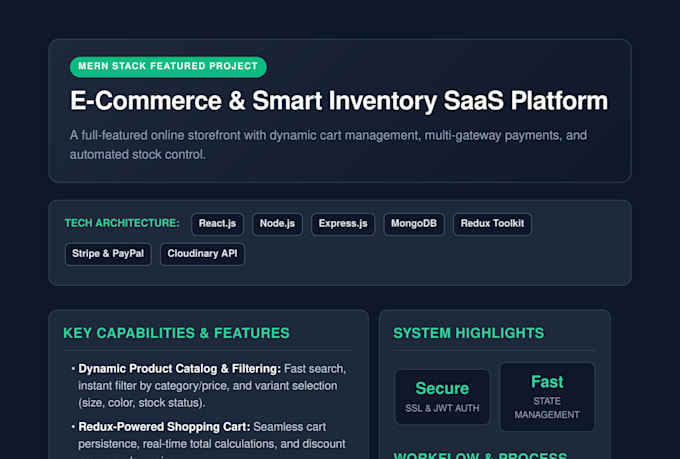Select the Cloudinary API tag
The height and width of the screenshot is (459, 680).
pyautogui.click(x=202, y=254)
